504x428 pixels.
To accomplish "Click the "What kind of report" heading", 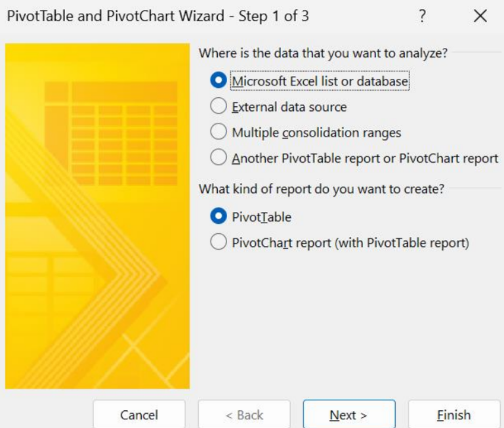I will point(322,189).
